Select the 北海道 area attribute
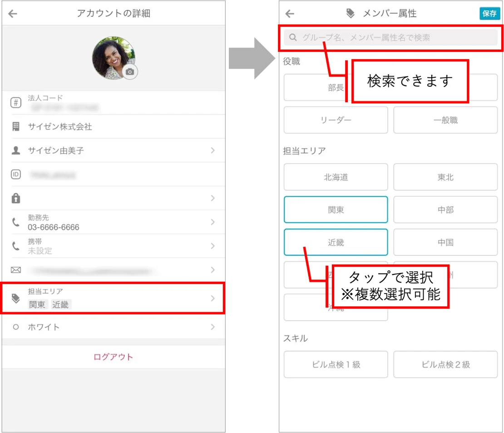504x433 pixels. (336, 177)
